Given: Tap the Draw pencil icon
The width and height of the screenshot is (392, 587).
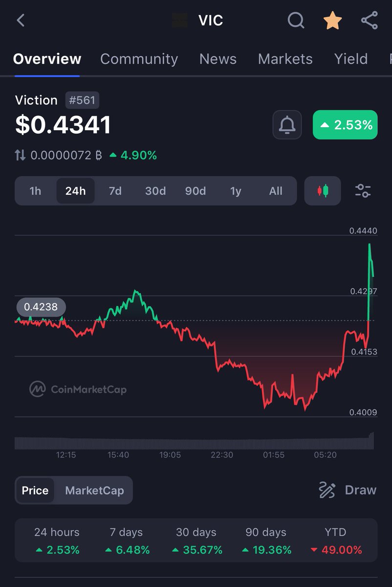Looking at the screenshot, I should coord(327,490).
